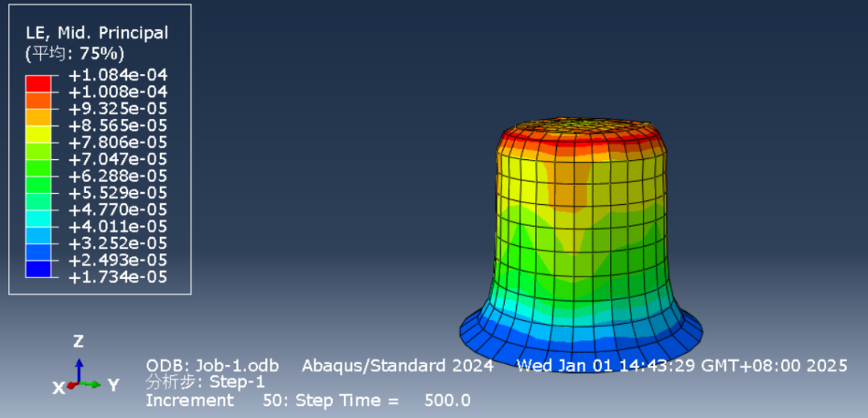Click the timestamp Wed Jan 01 14:43:29
Viewport: 868px width, 418px height.
pos(607,366)
